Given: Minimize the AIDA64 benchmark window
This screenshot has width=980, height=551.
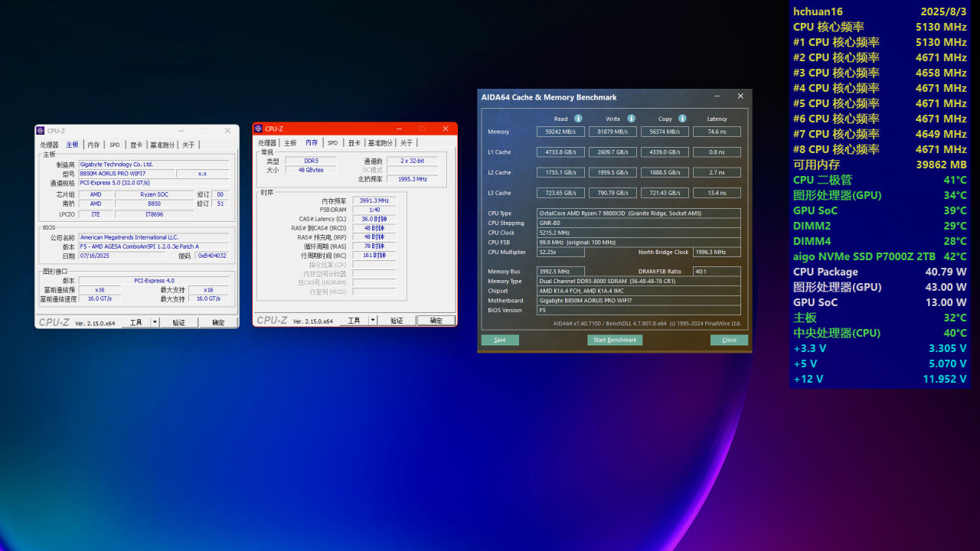Looking at the screenshot, I should click(x=717, y=96).
